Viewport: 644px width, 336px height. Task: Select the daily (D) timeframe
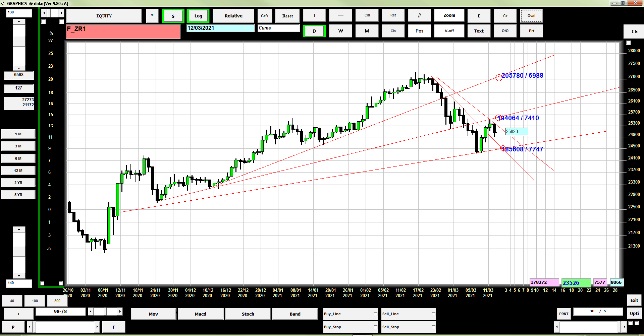[x=314, y=31]
